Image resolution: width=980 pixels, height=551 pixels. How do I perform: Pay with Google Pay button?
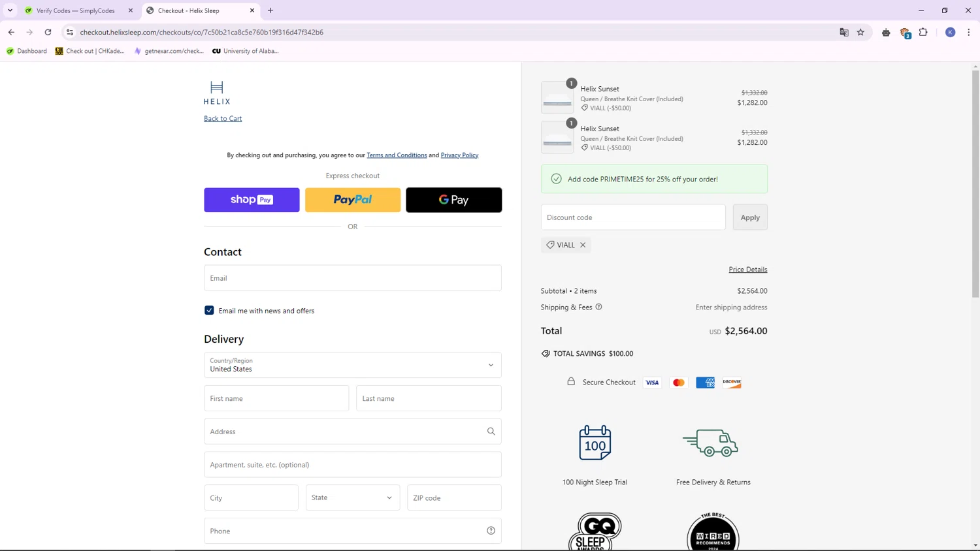(454, 200)
